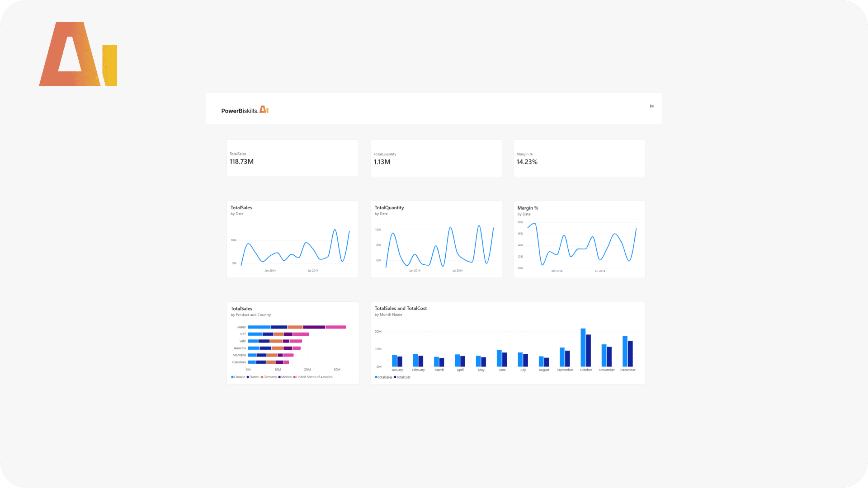868x488 pixels.
Task: Select the Canada legend marker
Action: coord(232,377)
